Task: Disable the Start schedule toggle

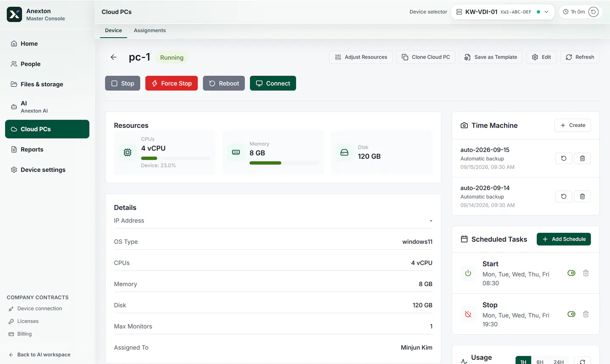Action: (x=571, y=273)
